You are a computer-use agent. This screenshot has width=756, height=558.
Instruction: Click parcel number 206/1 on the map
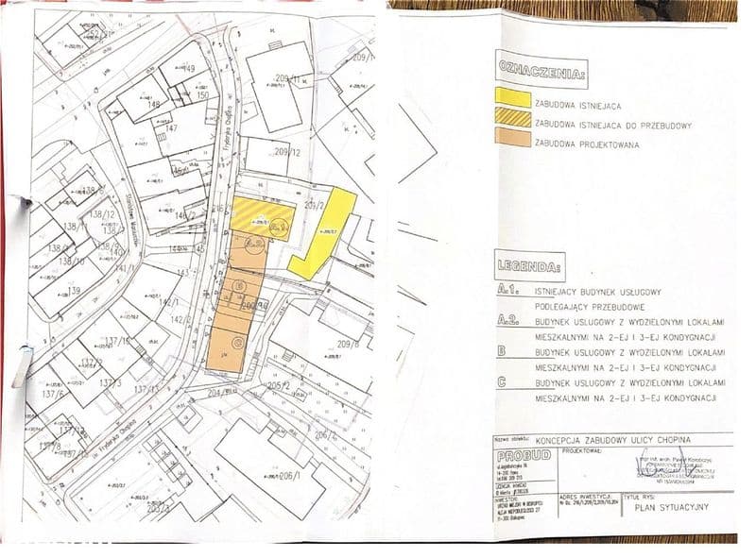pyautogui.click(x=290, y=477)
